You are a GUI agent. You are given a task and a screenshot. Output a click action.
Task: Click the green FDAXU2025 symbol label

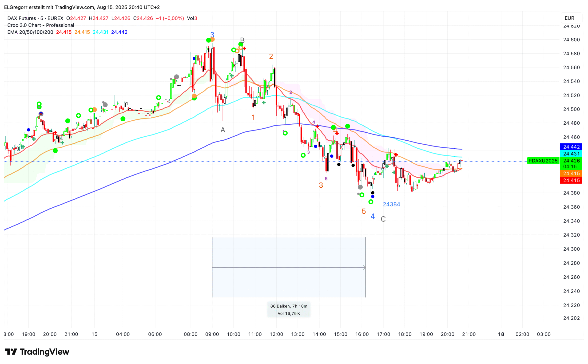[x=543, y=161]
